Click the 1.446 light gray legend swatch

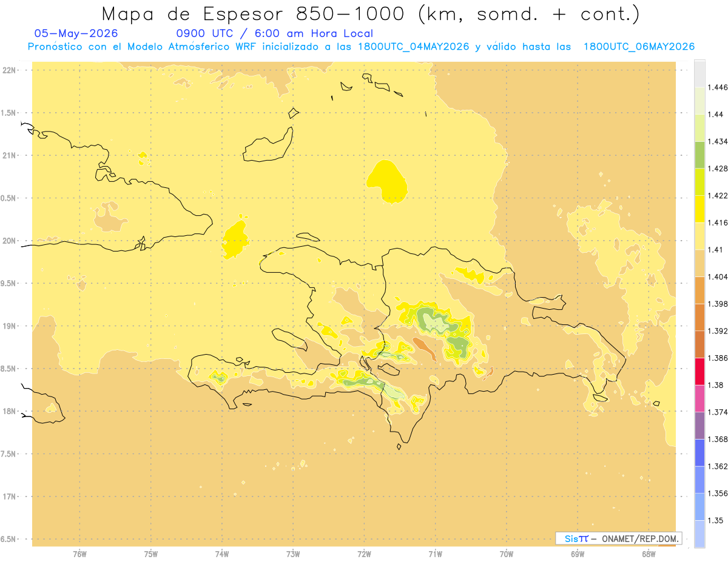point(699,74)
